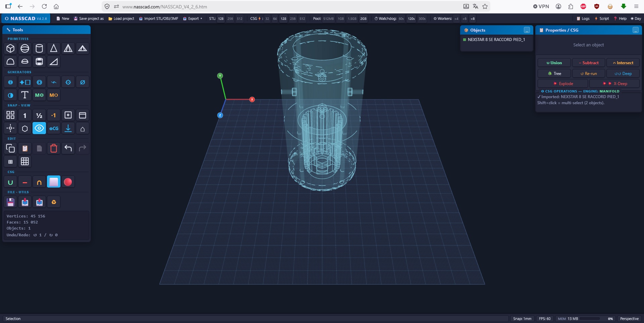Click the Perspective view label

click(x=629, y=319)
